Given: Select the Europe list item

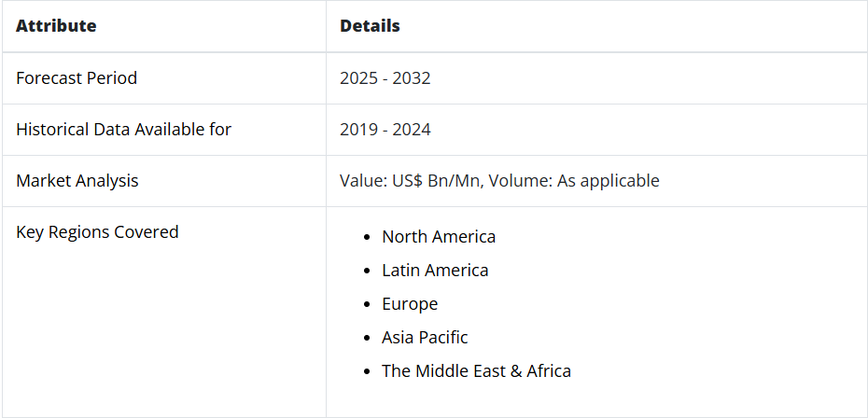Looking at the screenshot, I should click(x=410, y=304).
